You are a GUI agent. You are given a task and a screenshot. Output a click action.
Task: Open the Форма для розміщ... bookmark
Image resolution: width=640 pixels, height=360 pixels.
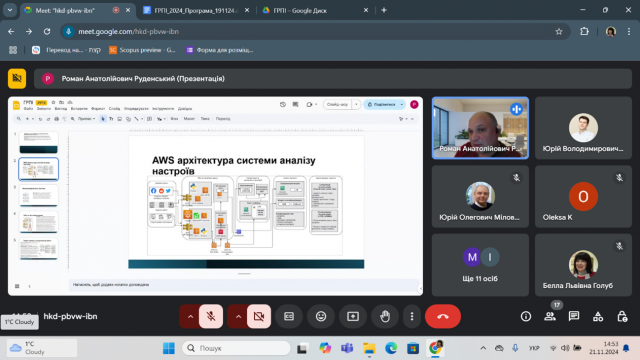(220, 50)
